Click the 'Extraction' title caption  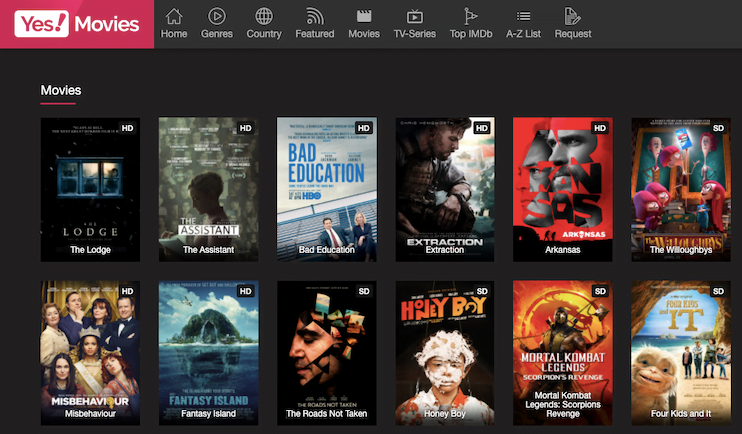pos(445,250)
